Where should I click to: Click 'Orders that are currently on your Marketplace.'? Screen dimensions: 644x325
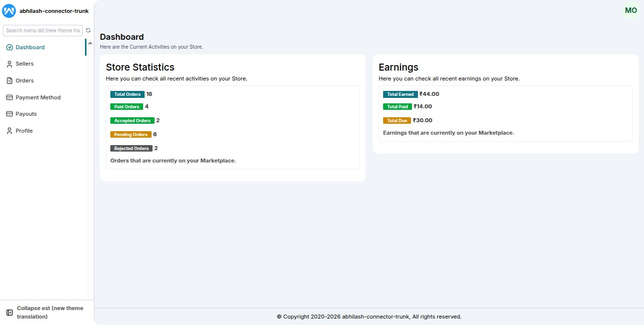click(x=173, y=161)
